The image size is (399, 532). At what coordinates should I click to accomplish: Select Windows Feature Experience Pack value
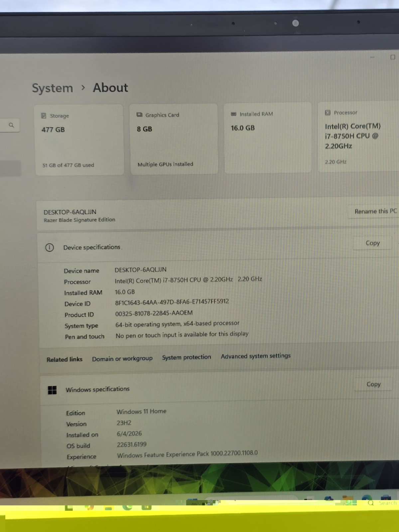tap(187, 454)
